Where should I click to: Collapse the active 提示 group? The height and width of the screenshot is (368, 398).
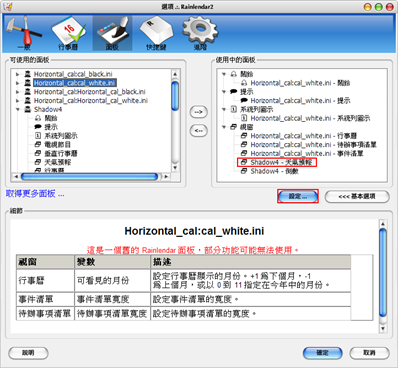click(x=224, y=92)
